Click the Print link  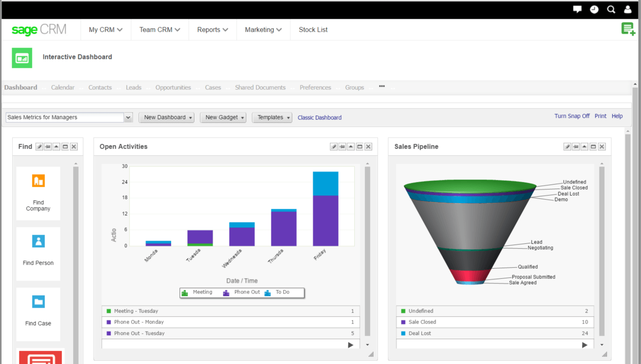tap(600, 116)
